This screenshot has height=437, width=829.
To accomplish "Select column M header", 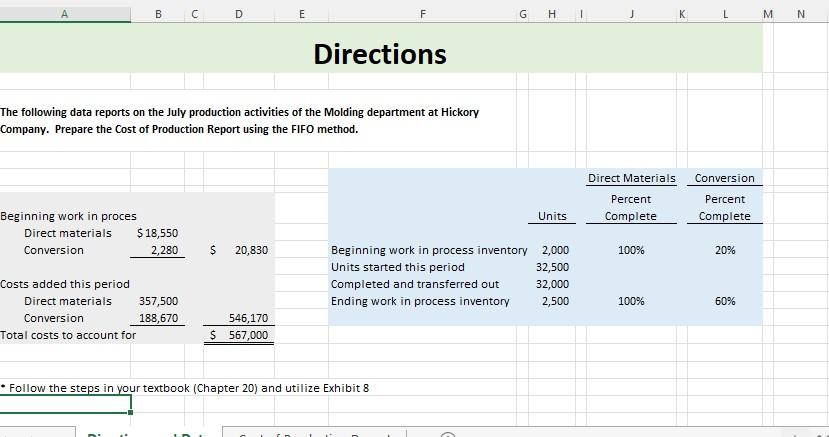I will pyautogui.click(x=768, y=15).
